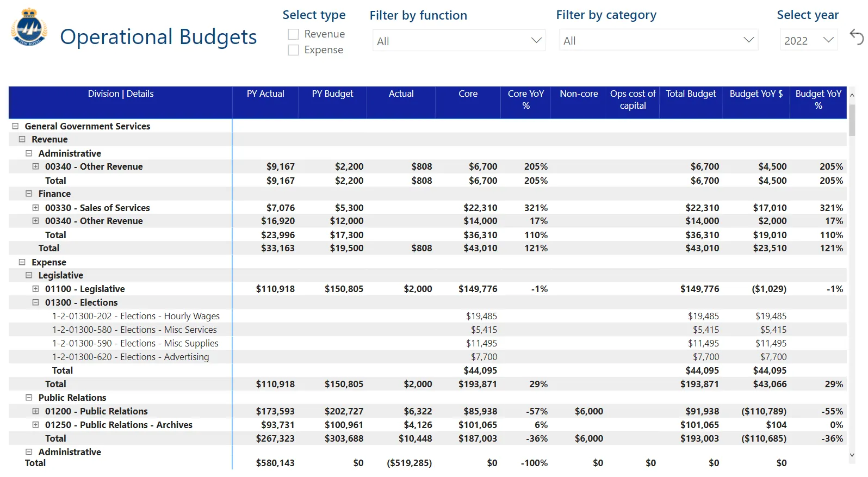Click the table scrollbar up arrow
This screenshot has width=868, height=477.
[852, 95]
